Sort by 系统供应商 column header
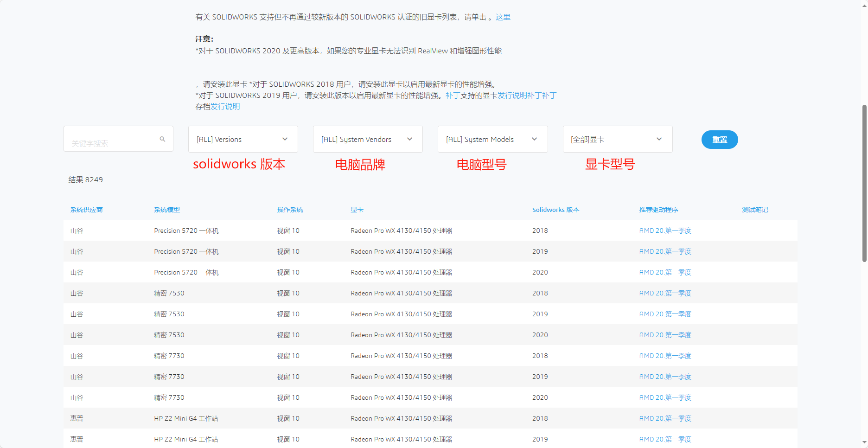The width and height of the screenshot is (868, 448). click(87, 210)
